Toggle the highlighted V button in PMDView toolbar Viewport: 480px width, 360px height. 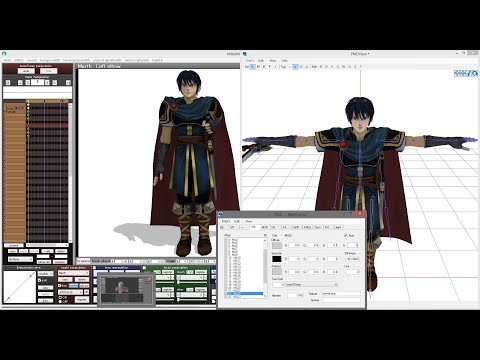click(253, 67)
